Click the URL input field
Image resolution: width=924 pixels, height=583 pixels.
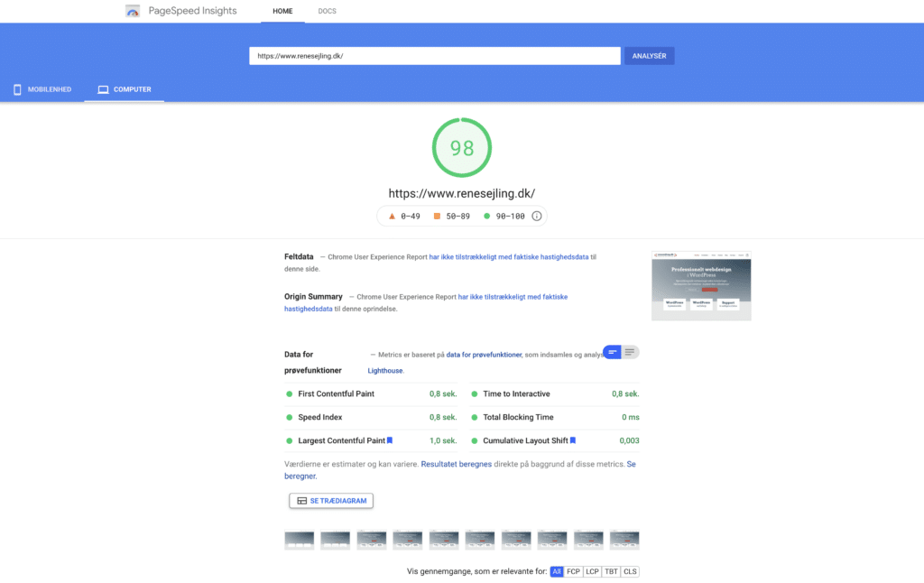pyautogui.click(x=434, y=56)
